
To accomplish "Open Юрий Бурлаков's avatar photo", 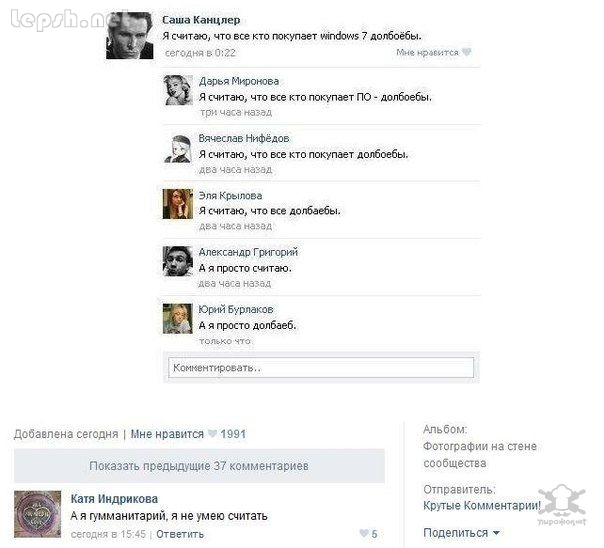I will [x=178, y=318].
